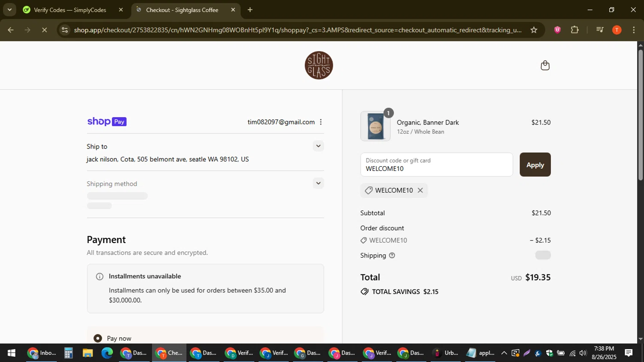Stop loading the page
Viewport: 644px width, 362px height.
pyautogui.click(x=44, y=30)
